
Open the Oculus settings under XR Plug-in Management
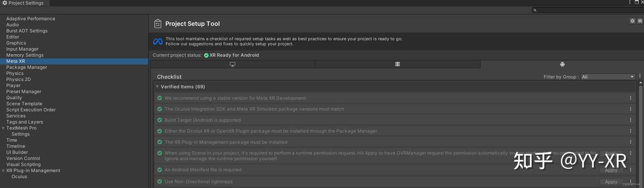click(x=19, y=177)
